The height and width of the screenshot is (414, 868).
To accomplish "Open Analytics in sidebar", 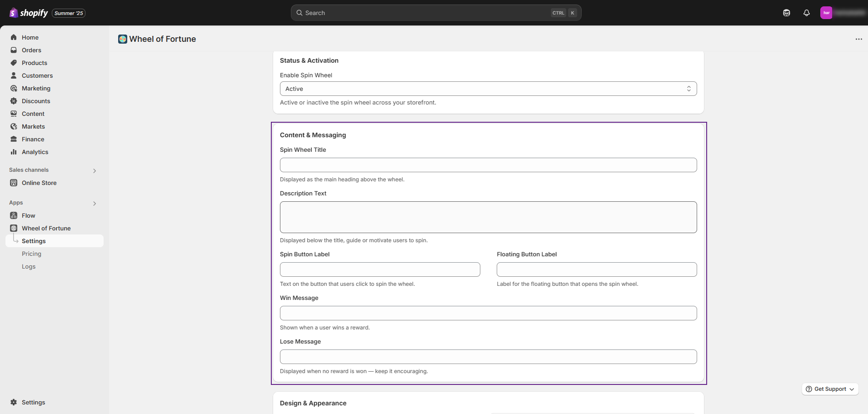I will pyautogui.click(x=35, y=152).
